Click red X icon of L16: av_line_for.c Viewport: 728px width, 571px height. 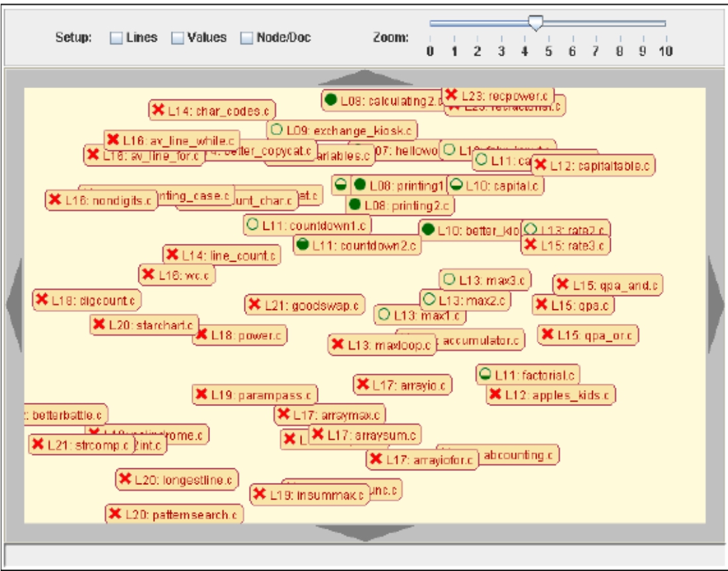(93, 154)
